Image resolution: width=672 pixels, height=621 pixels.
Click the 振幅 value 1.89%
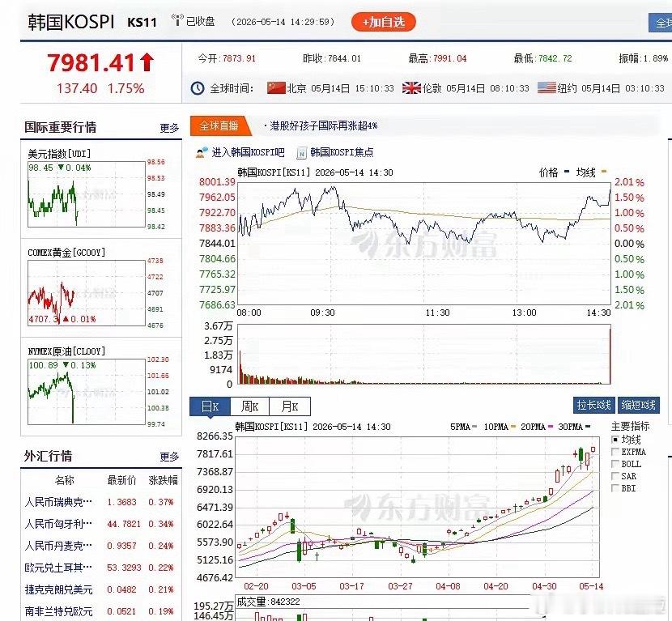coord(656,59)
